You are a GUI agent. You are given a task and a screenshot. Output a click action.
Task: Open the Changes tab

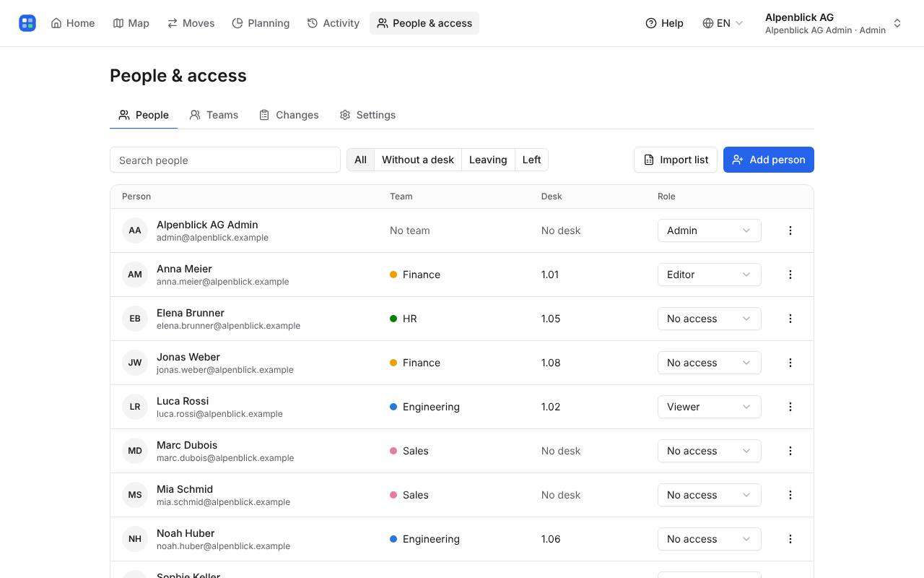[289, 115]
